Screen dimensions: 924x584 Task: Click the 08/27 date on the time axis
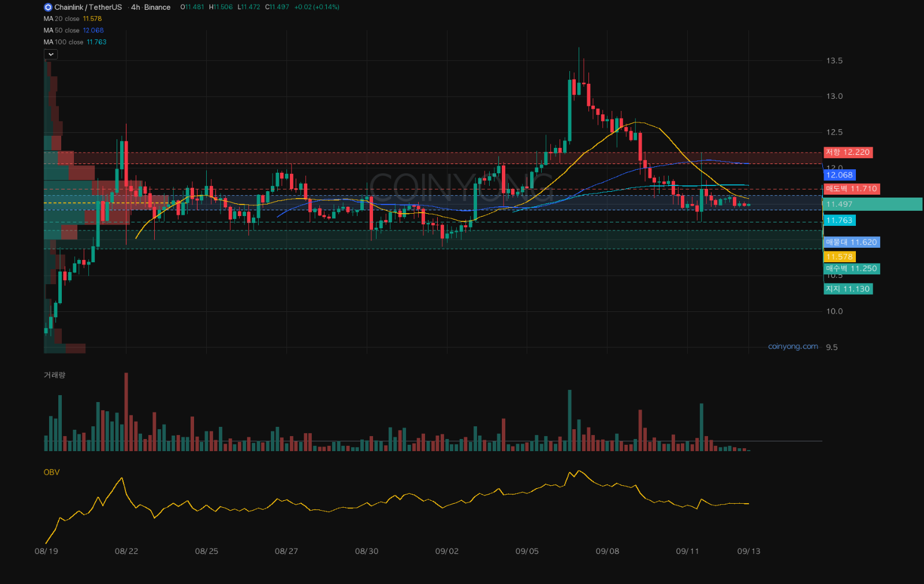point(286,551)
